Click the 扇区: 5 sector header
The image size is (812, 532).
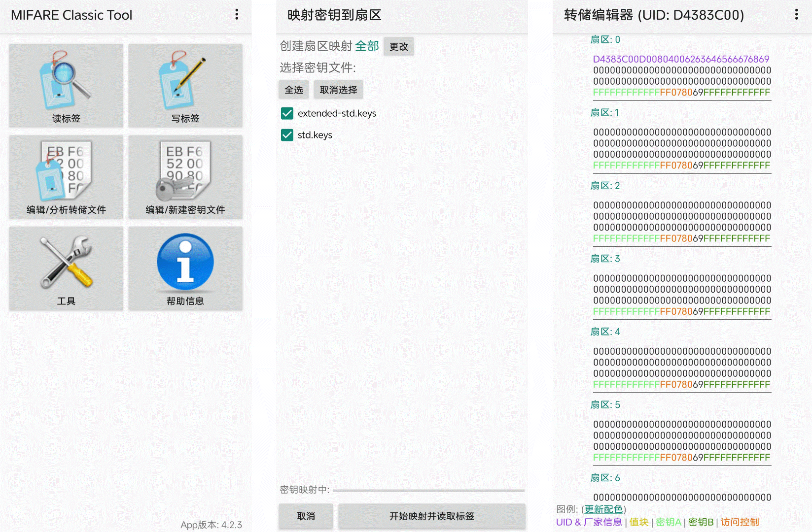(x=605, y=405)
